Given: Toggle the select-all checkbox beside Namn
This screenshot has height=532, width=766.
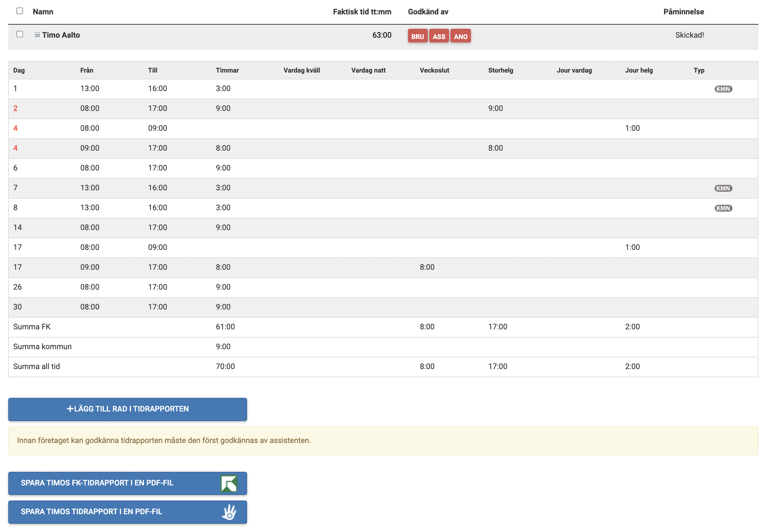Looking at the screenshot, I should [20, 11].
